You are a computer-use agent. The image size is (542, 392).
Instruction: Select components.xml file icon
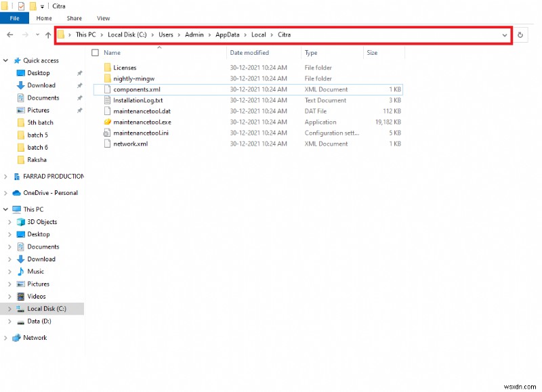tap(108, 89)
